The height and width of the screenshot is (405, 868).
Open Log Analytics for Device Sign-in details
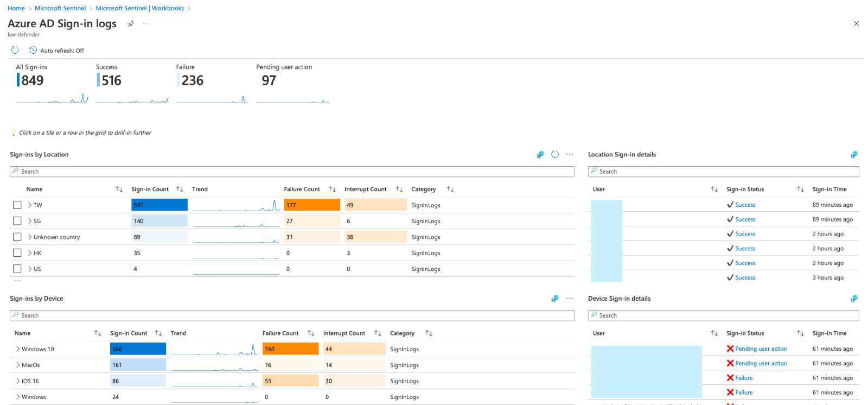tap(854, 299)
